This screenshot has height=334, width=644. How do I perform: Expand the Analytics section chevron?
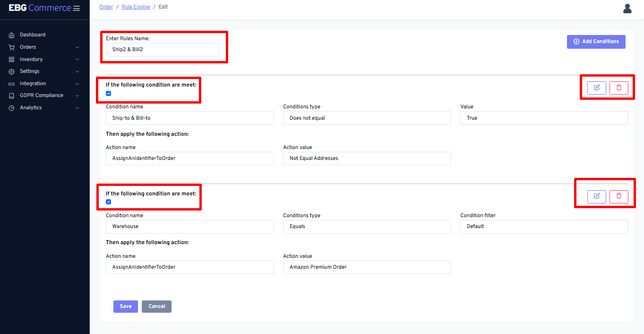[x=77, y=108]
